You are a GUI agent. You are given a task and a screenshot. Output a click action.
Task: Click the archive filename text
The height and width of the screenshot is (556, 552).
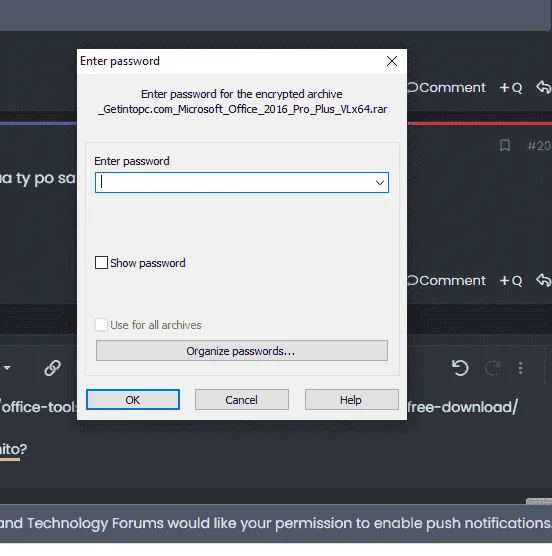[242, 109]
